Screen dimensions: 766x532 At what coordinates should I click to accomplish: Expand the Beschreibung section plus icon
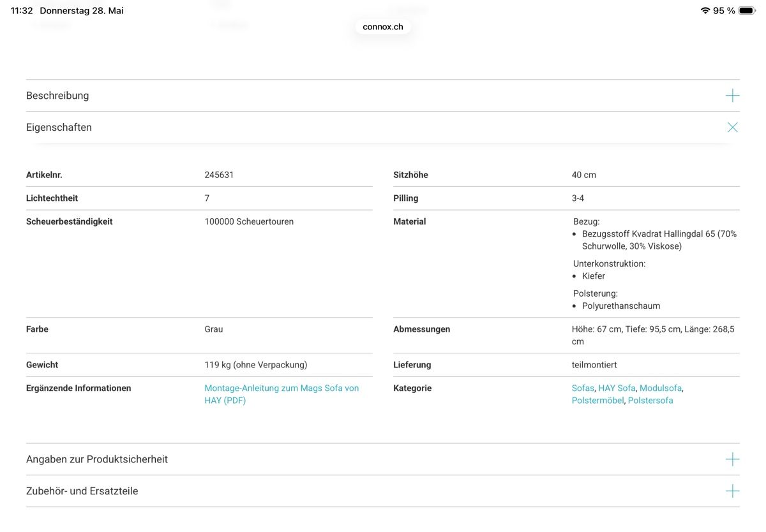732,96
